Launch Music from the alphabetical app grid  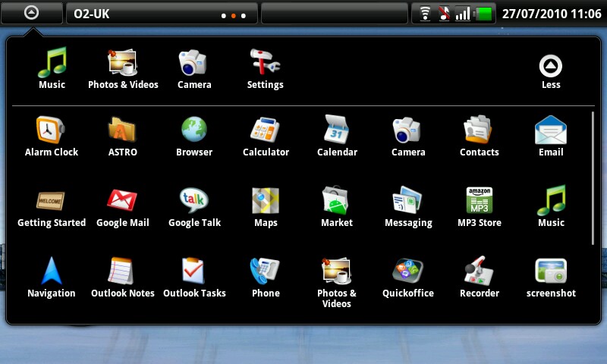coord(551,207)
